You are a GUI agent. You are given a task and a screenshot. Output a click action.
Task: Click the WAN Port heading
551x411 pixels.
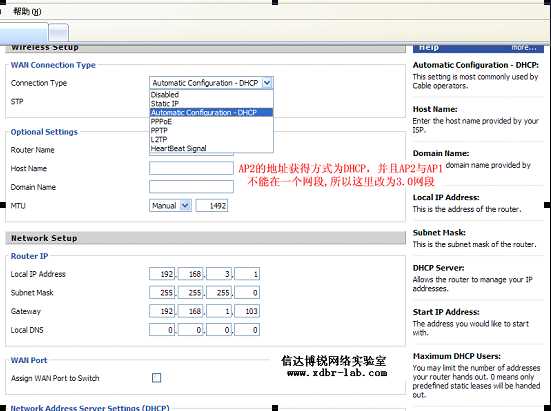[29, 360]
